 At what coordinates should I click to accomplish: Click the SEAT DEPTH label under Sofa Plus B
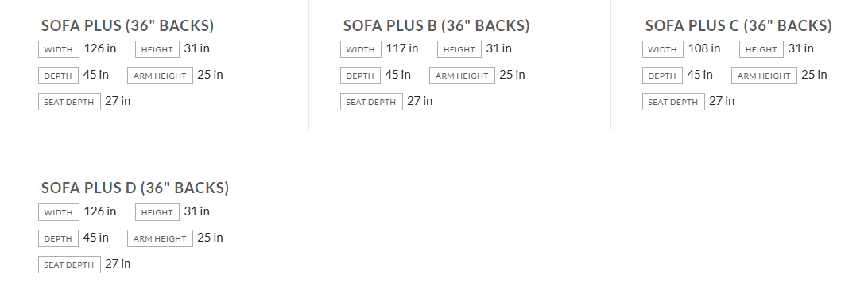point(371,102)
